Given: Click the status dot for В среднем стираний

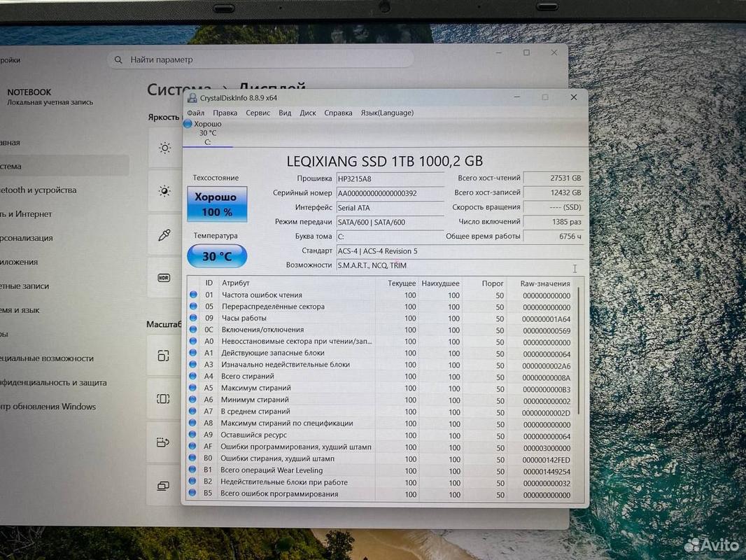Looking at the screenshot, I should point(192,411).
